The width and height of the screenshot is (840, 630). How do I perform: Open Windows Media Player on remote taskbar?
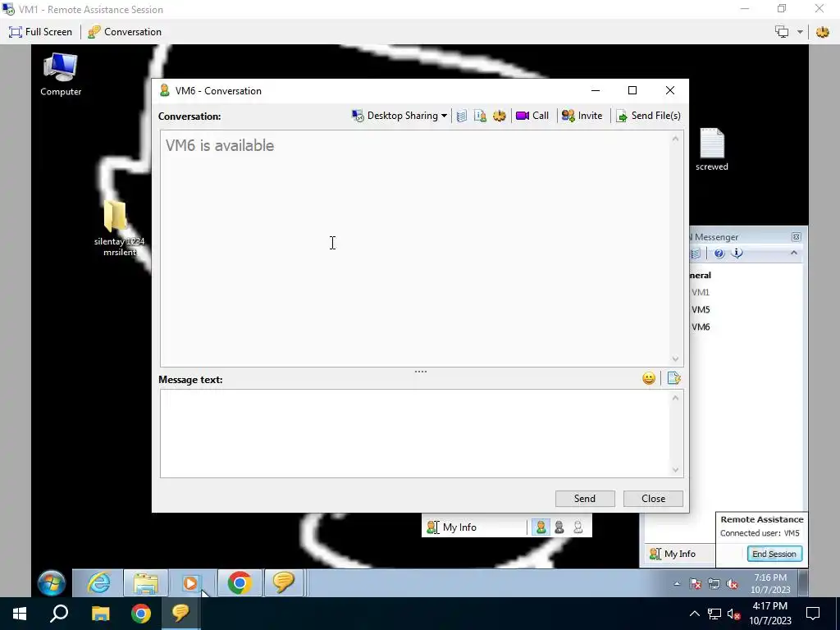190,583
